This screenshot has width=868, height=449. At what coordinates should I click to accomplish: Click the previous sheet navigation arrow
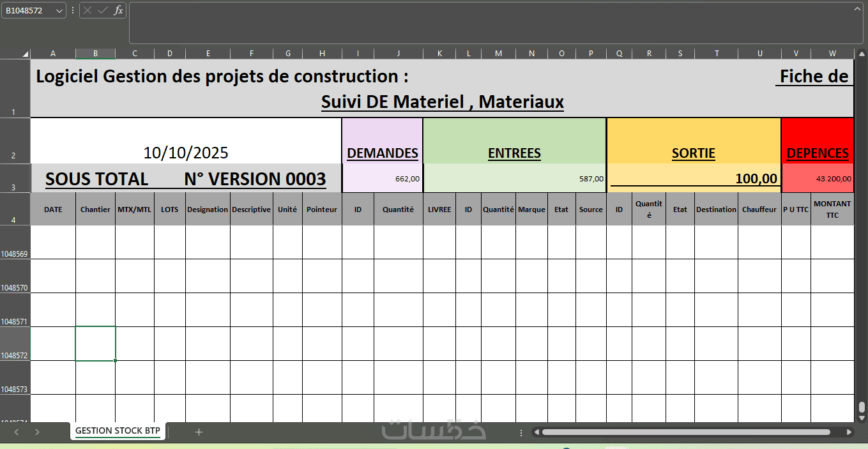tap(17, 432)
